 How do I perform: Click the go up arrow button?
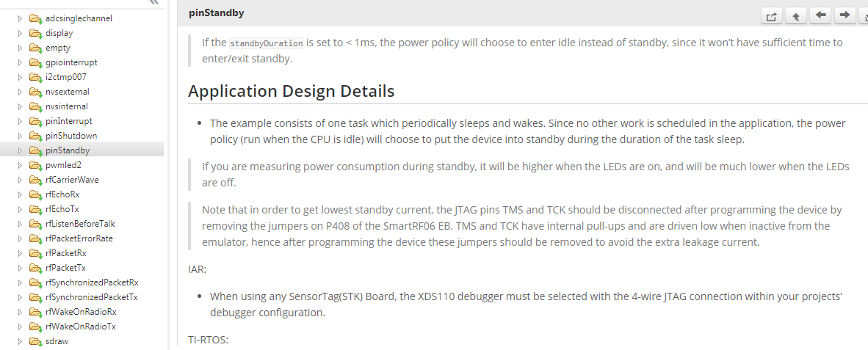pos(795,16)
